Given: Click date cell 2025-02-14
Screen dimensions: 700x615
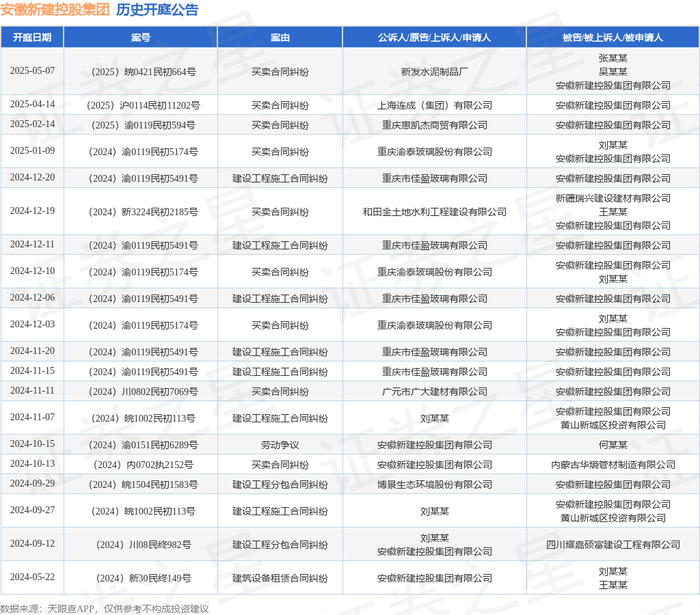Looking at the screenshot, I should (32, 124).
